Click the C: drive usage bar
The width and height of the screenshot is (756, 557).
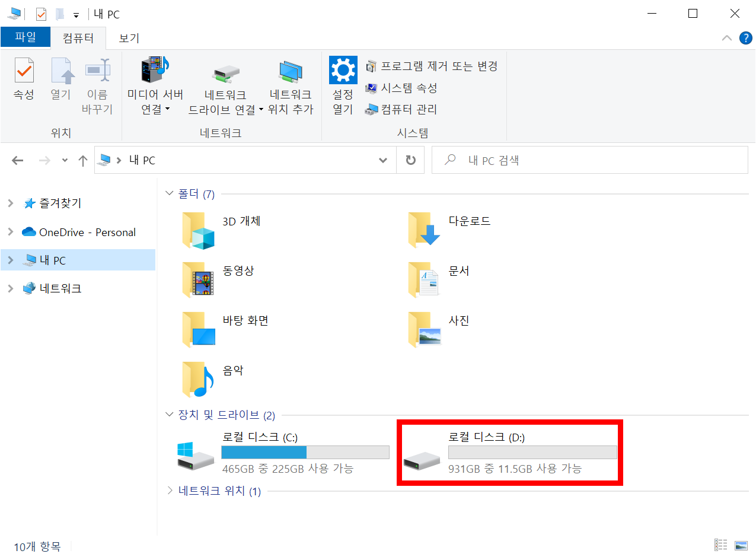305,453
